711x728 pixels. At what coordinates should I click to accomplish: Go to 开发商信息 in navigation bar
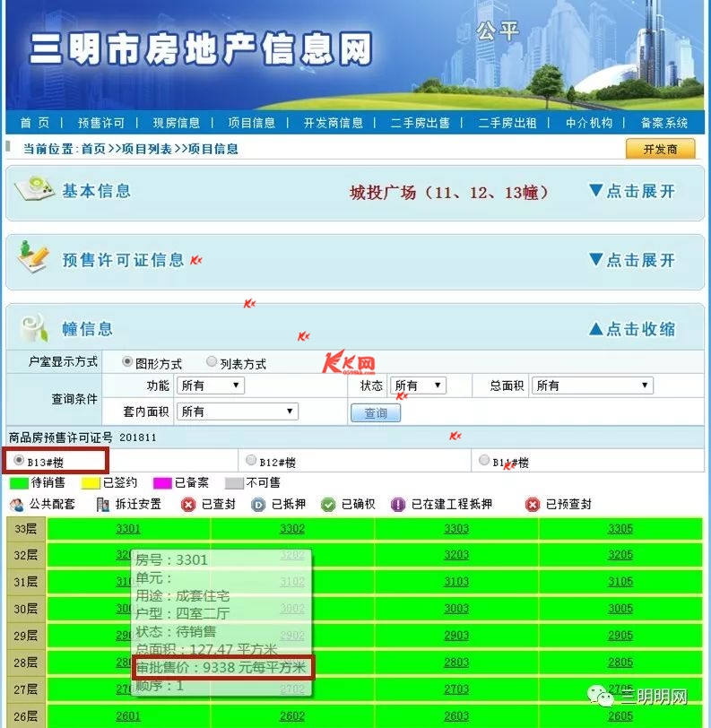point(333,123)
